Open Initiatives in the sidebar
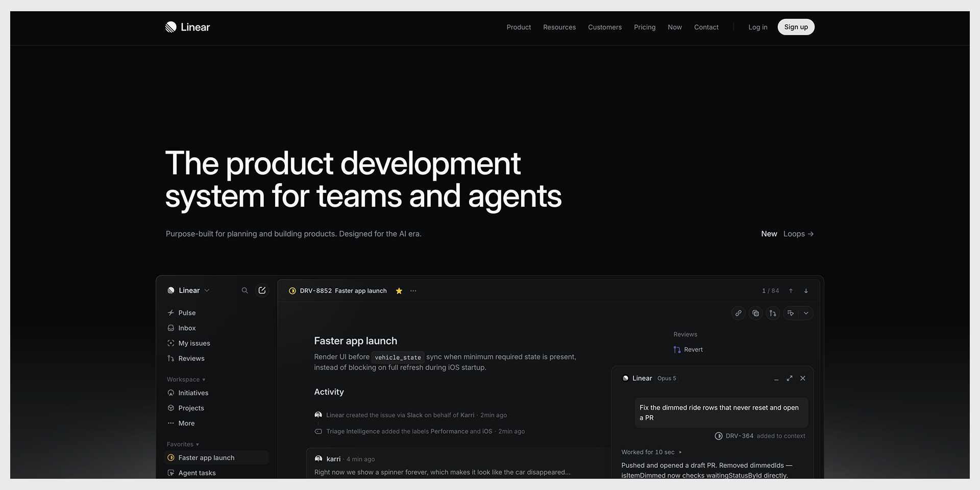 click(x=216, y=393)
